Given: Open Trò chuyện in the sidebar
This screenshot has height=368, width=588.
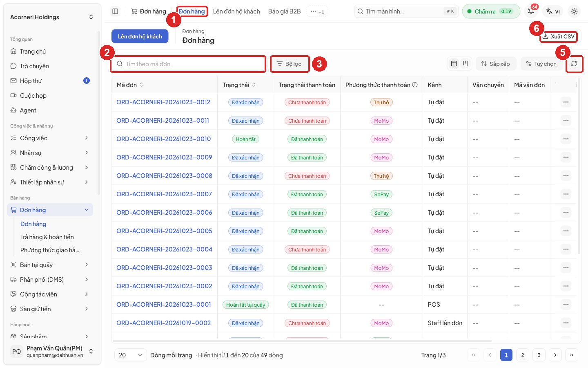Looking at the screenshot, I should point(50,66).
